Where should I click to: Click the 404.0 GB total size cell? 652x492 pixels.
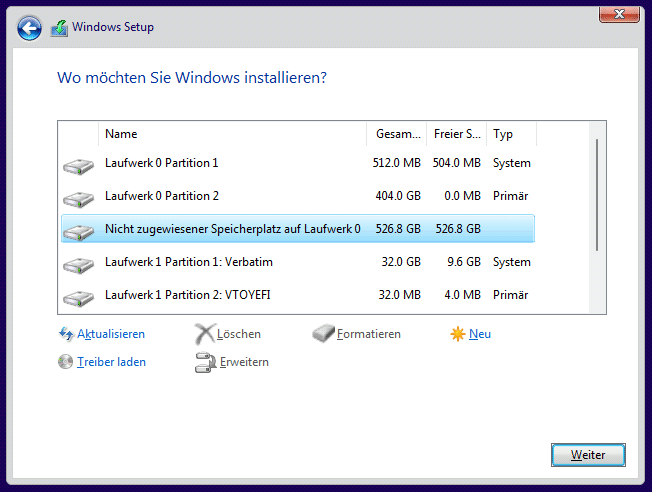398,195
